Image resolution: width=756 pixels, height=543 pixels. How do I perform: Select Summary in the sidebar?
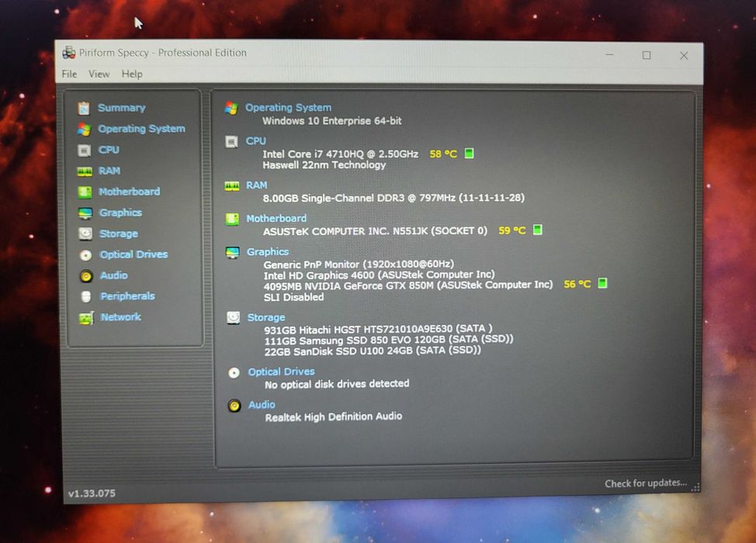pos(122,108)
